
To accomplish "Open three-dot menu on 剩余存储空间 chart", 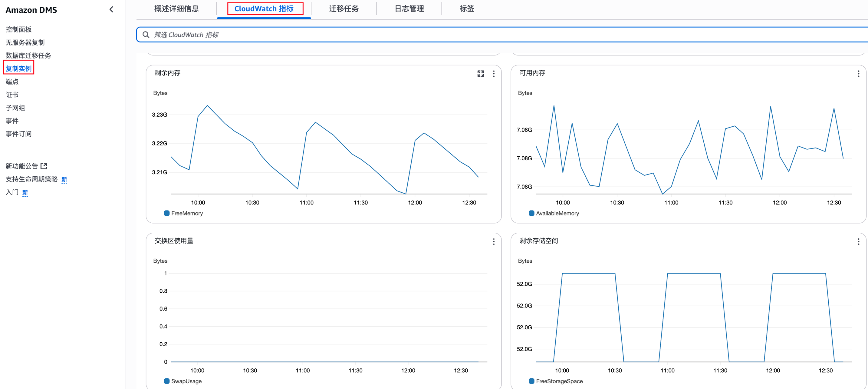I will tap(858, 241).
